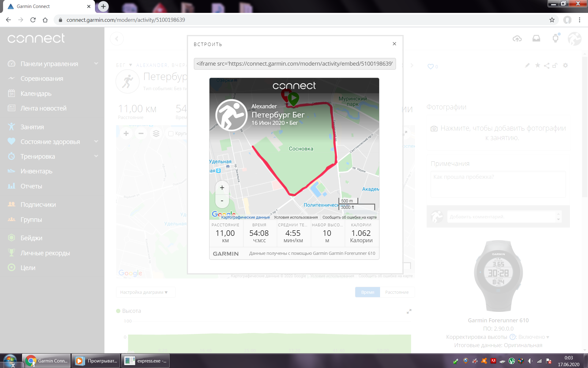Expand the Dashboards sidebar chevron

tap(96, 63)
